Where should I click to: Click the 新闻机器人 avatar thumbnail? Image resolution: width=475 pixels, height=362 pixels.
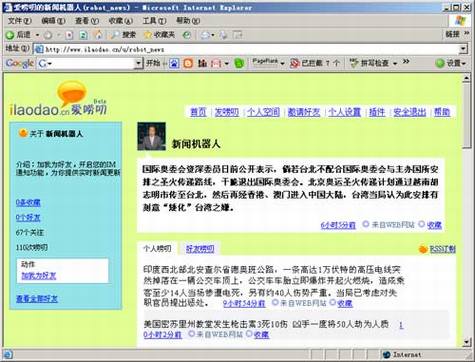click(x=151, y=136)
